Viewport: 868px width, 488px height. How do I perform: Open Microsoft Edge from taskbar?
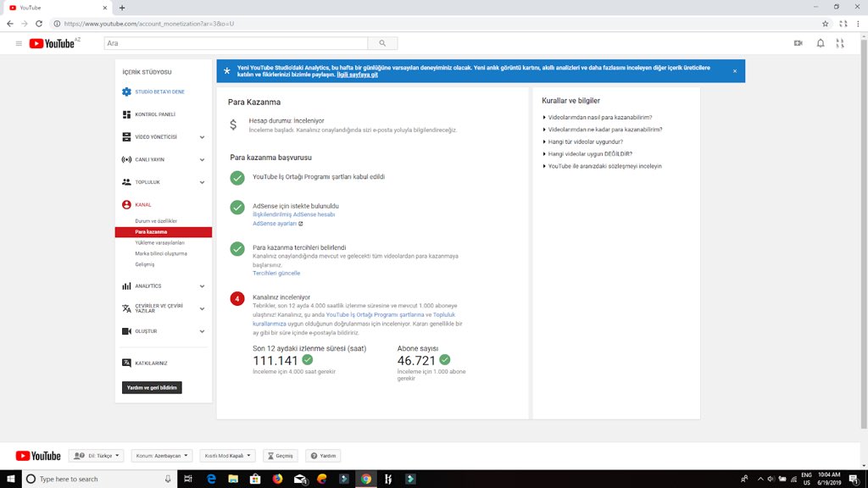(x=211, y=479)
